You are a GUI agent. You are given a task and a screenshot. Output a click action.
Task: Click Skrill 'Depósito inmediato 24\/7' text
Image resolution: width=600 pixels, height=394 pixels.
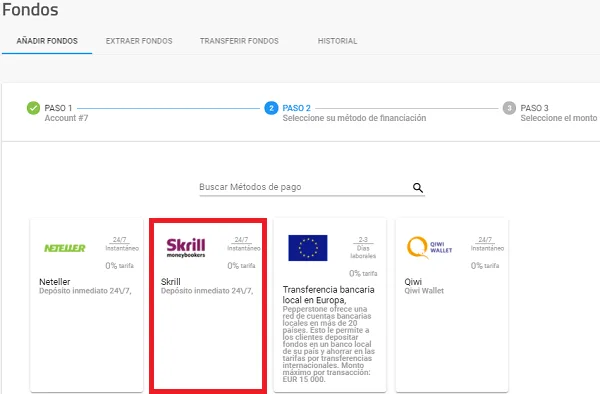click(x=207, y=291)
